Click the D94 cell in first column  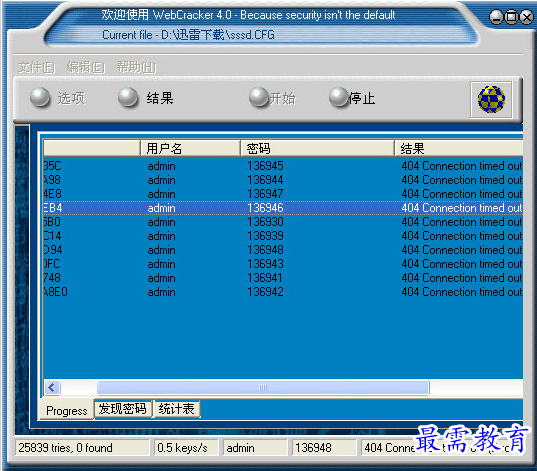pos(53,250)
